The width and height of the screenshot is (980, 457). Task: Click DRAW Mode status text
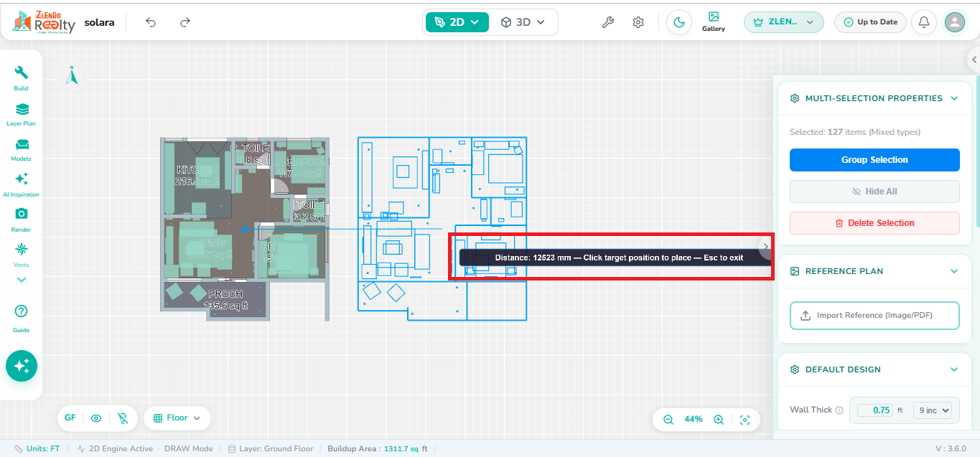pos(189,449)
